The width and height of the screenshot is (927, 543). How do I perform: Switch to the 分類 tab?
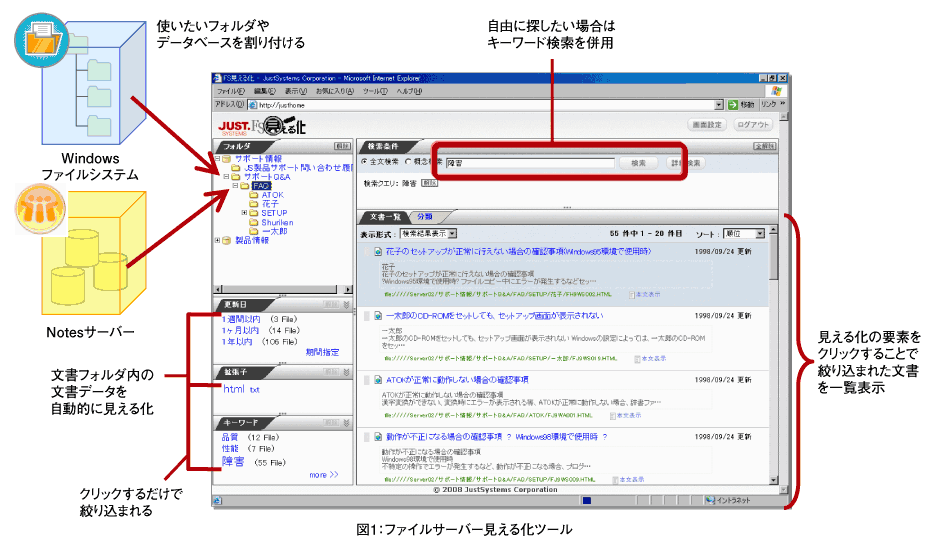point(424,216)
